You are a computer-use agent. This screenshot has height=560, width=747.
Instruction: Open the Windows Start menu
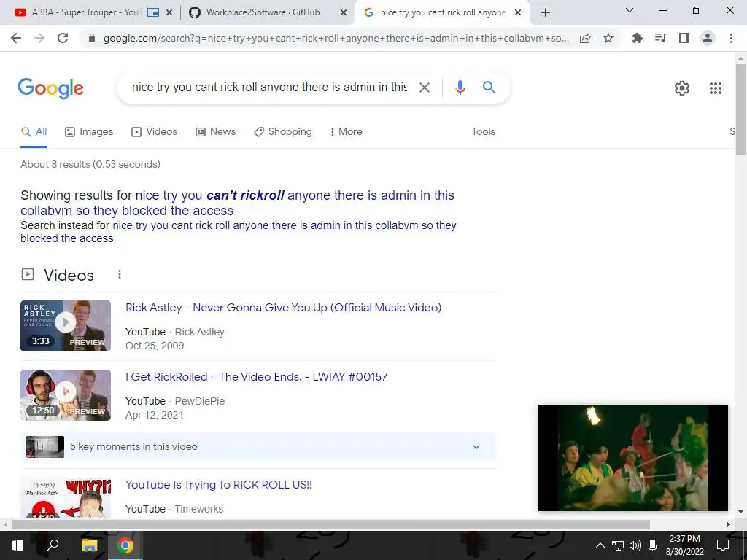18,545
